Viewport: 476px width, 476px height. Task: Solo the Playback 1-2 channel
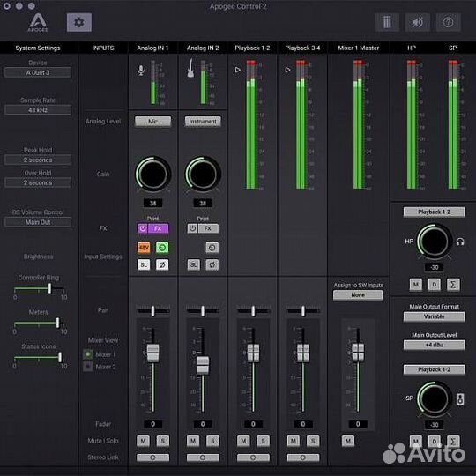pyautogui.click(x=263, y=441)
